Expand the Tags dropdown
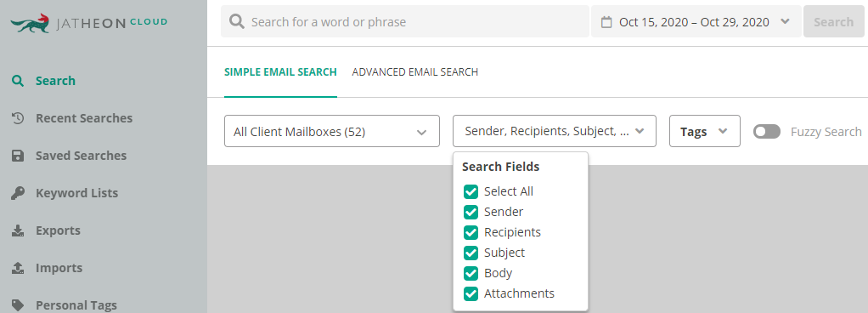 click(x=704, y=131)
